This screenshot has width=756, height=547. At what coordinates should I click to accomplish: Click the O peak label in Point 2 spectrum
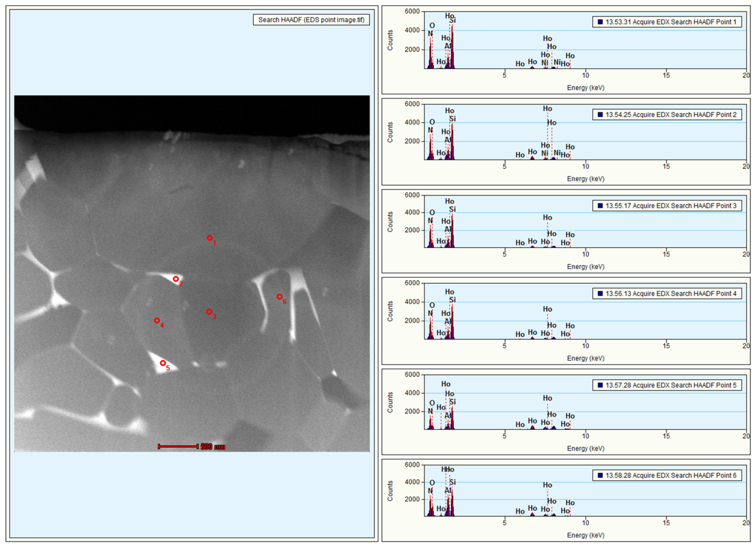(432, 122)
